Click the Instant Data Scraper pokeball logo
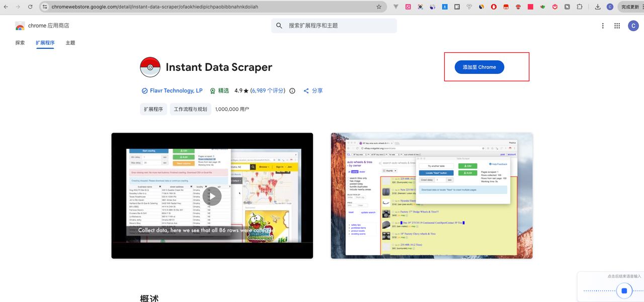The height and width of the screenshot is (302, 644). (150, 67)
